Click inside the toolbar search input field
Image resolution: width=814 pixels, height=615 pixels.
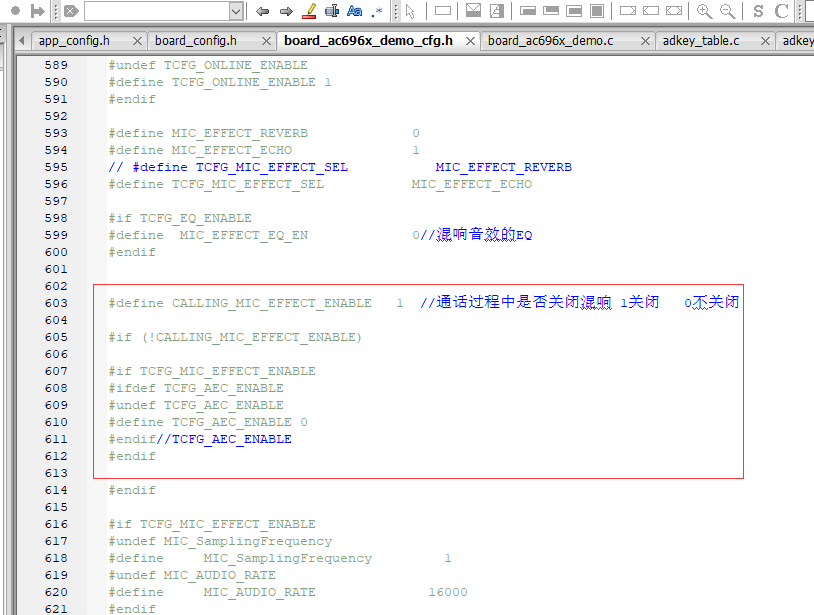click(157, 11)
